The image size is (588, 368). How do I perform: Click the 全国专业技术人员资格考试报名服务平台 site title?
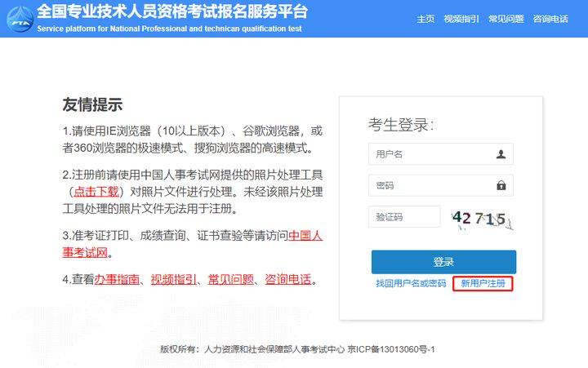click(x=172, y=11)
